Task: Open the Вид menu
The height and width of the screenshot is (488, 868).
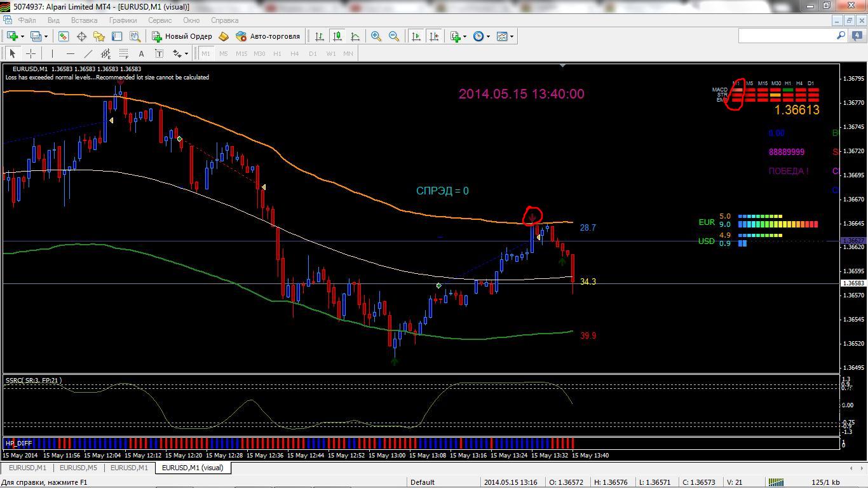Action: click(53, 20)
